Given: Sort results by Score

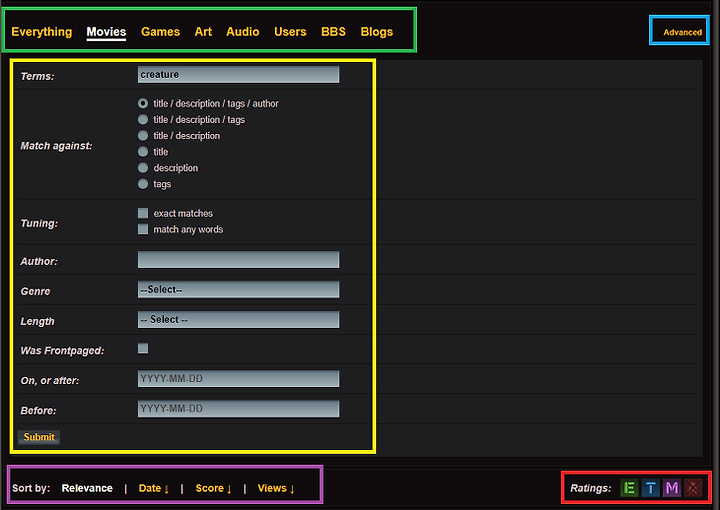Looking at the screenshot, I should coord(213,488).
